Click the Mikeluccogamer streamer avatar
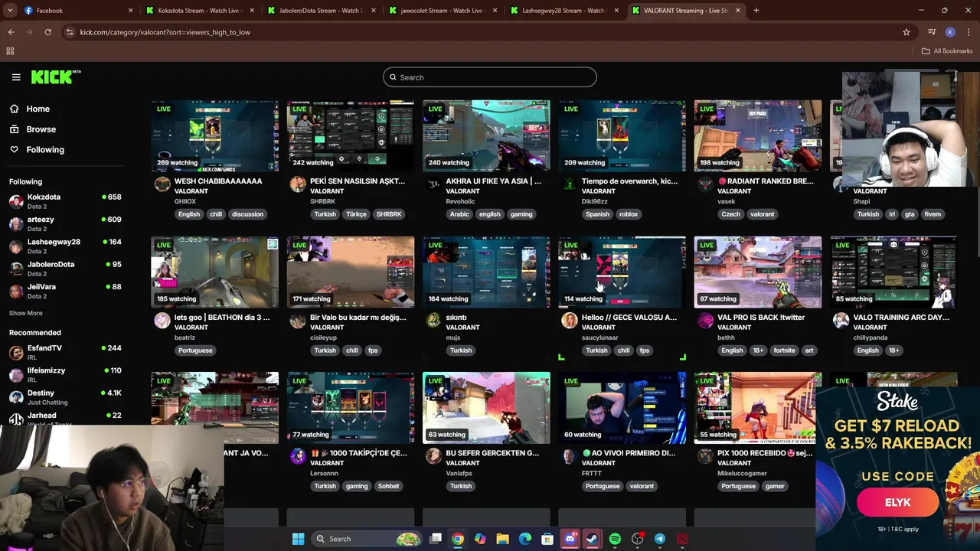This screenshot has height=551, width=980. click(705, 456)
